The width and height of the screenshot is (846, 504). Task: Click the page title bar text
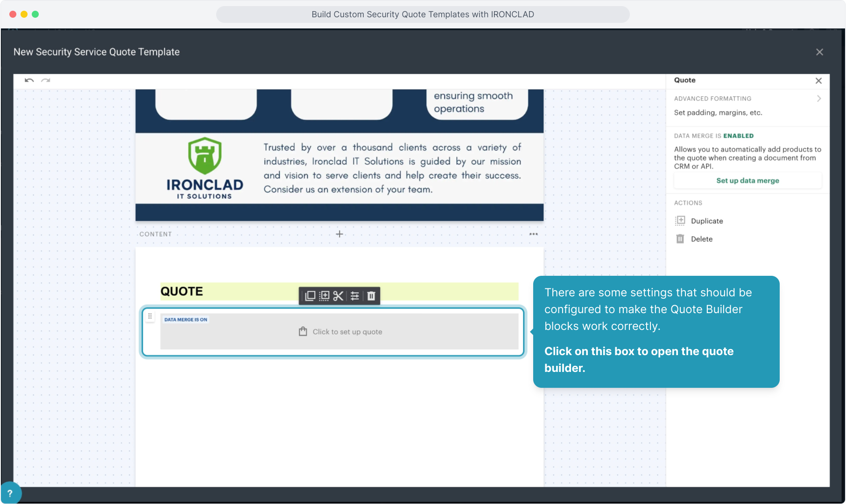[423, 14]
